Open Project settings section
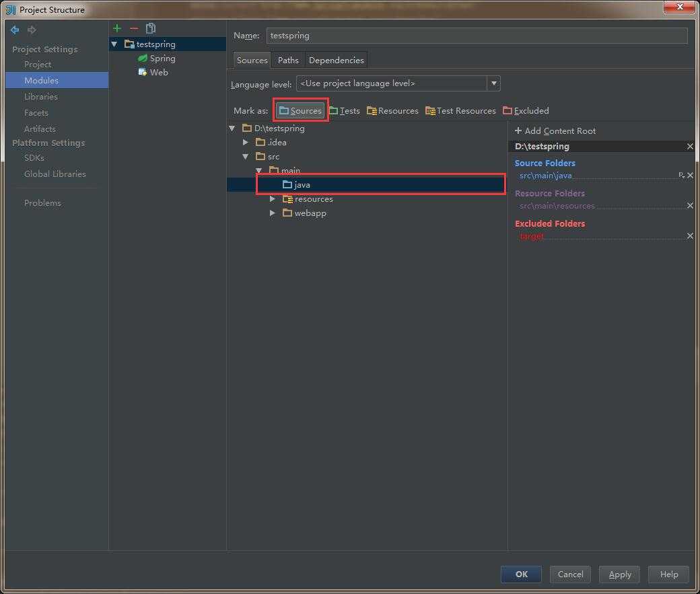 point(38,65)
